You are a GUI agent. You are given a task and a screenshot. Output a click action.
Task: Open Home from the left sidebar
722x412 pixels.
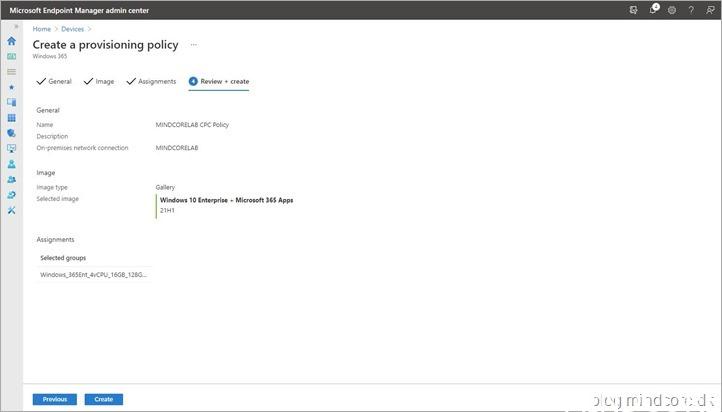pos(11,41)
